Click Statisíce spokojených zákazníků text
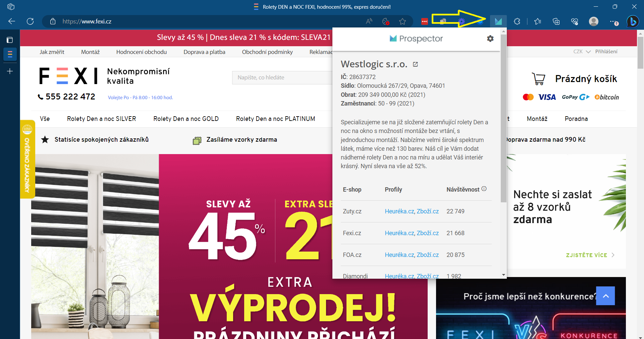 click(x=101, y=140)
